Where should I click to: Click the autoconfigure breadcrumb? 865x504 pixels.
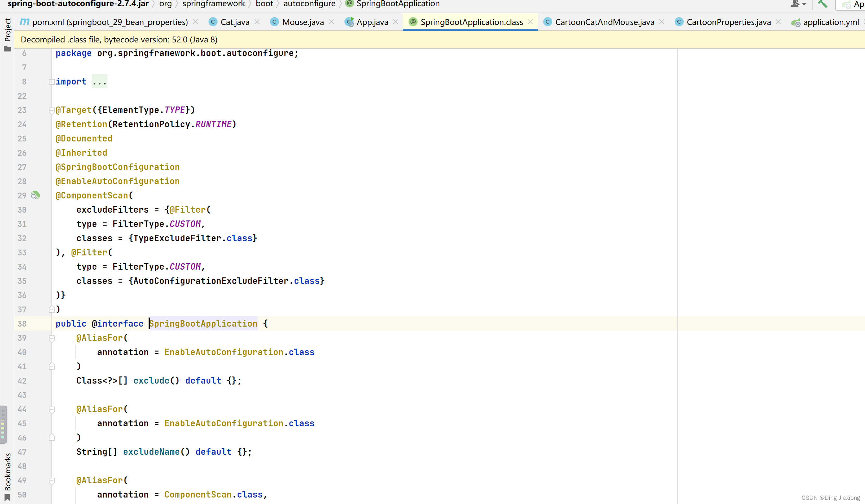309,4
